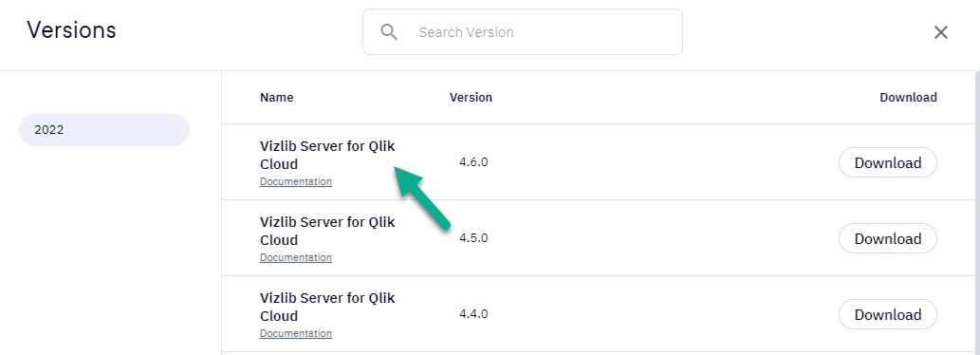Download Vizlib Server version 4.5.0
This screenshot has height=355, width=980.
click(x=887, y=239)
